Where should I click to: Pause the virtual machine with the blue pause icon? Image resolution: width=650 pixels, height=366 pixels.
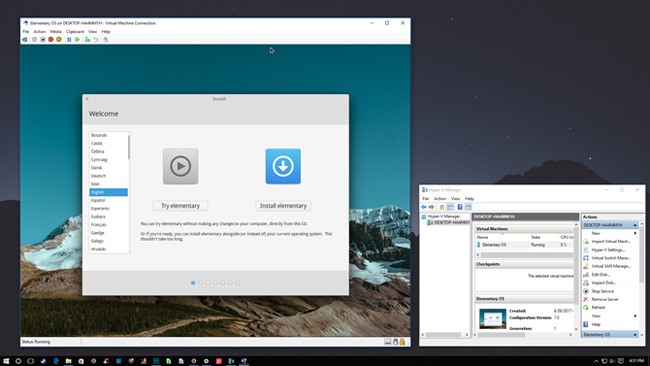point(69,39)
